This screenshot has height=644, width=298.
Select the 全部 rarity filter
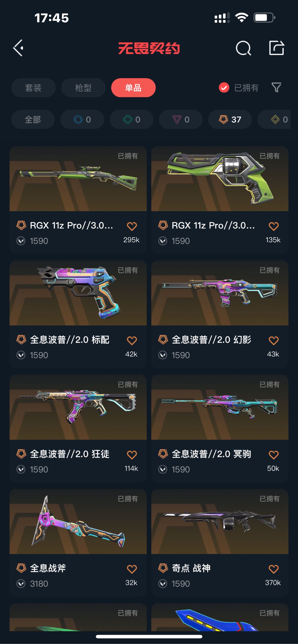(33, 119)
